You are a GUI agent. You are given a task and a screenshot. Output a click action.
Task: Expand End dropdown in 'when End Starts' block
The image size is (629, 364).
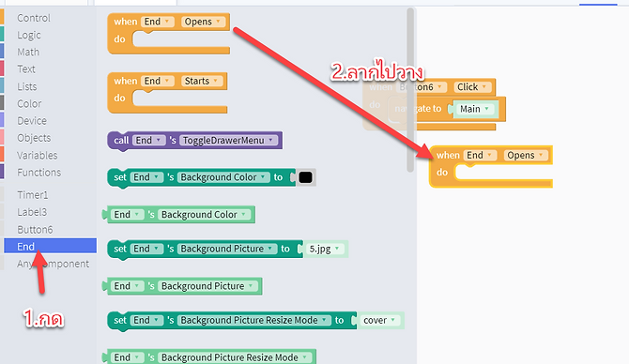point(158,81)
